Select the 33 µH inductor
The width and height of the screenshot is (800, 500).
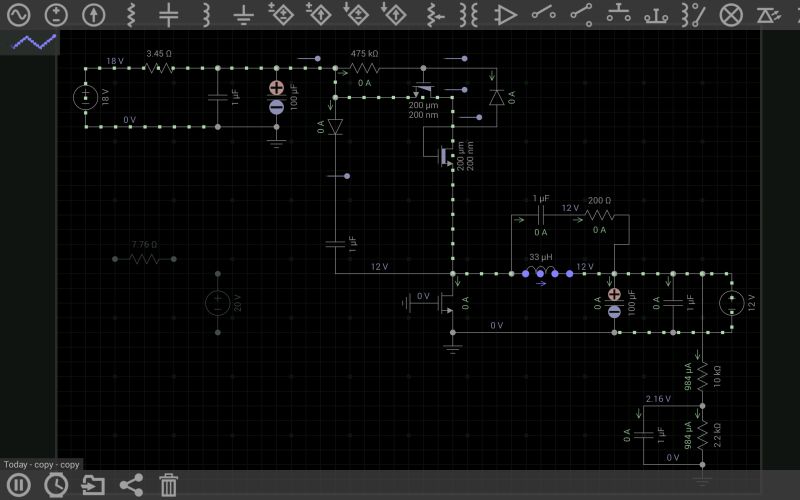pos(541,271)
